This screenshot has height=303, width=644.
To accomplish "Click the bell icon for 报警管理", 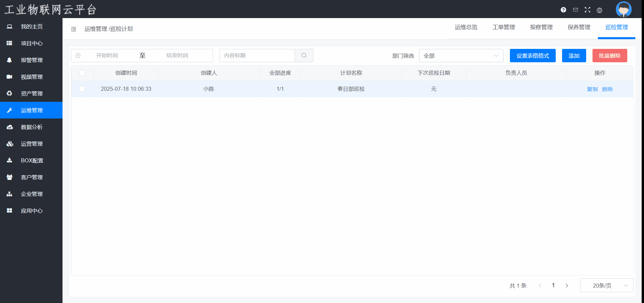I will point(9,60).
